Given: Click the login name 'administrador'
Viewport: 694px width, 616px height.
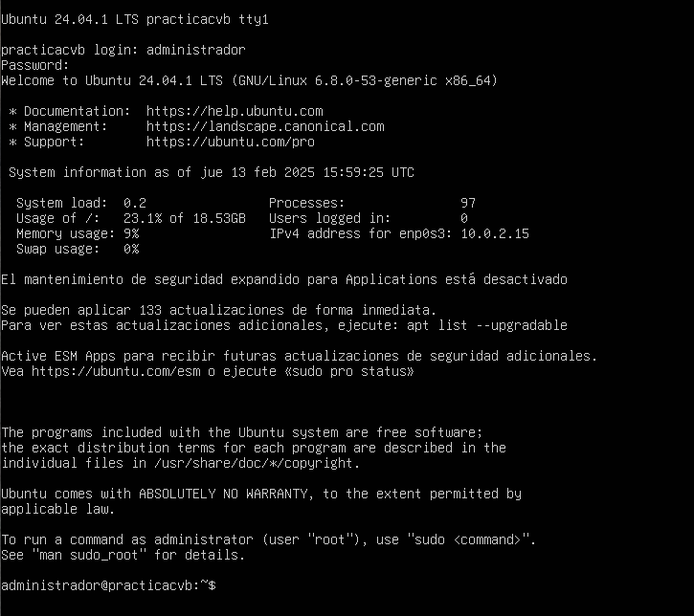Looking at the screenshot, I should (195, 50).
